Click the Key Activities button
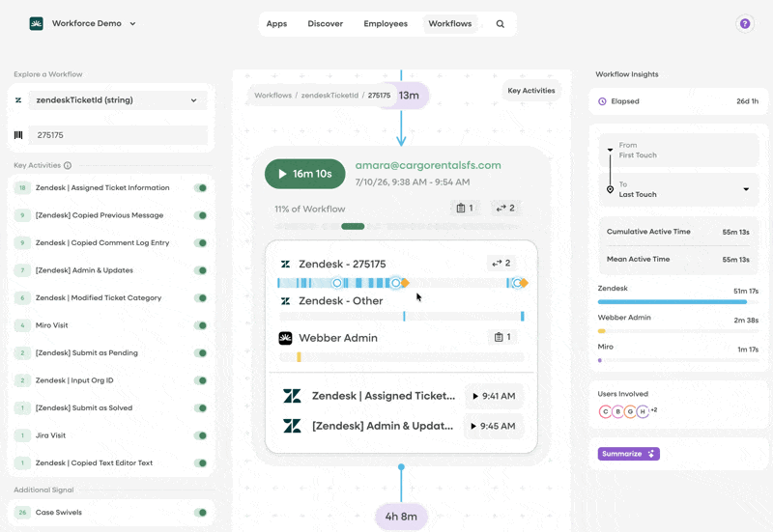Viewport: 773px width, 532px height. point(530,91)
